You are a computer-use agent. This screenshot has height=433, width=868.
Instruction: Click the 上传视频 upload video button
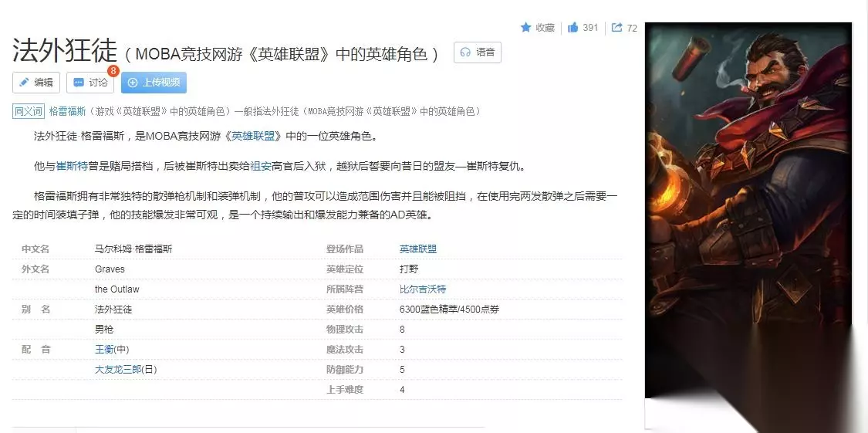(x=154, y=83)
